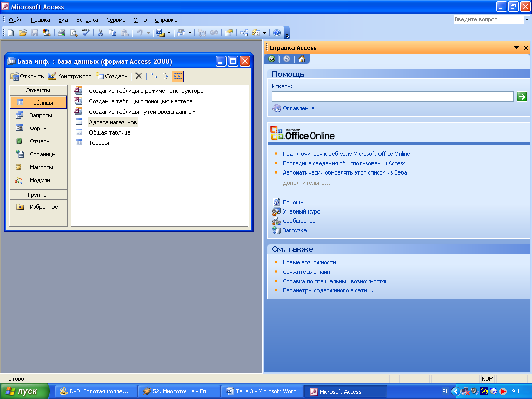
Task: Click the Home icon in help pane
Action: coord(302,59)
